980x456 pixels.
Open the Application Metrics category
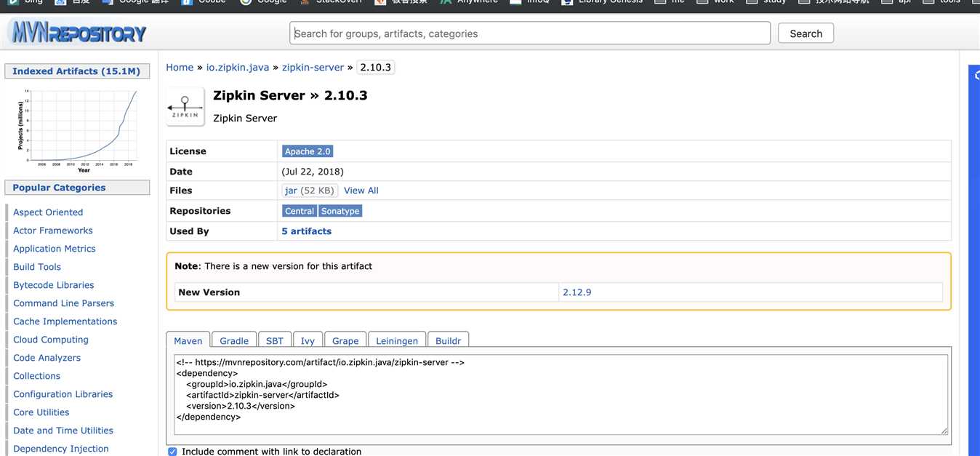[55, 249]
